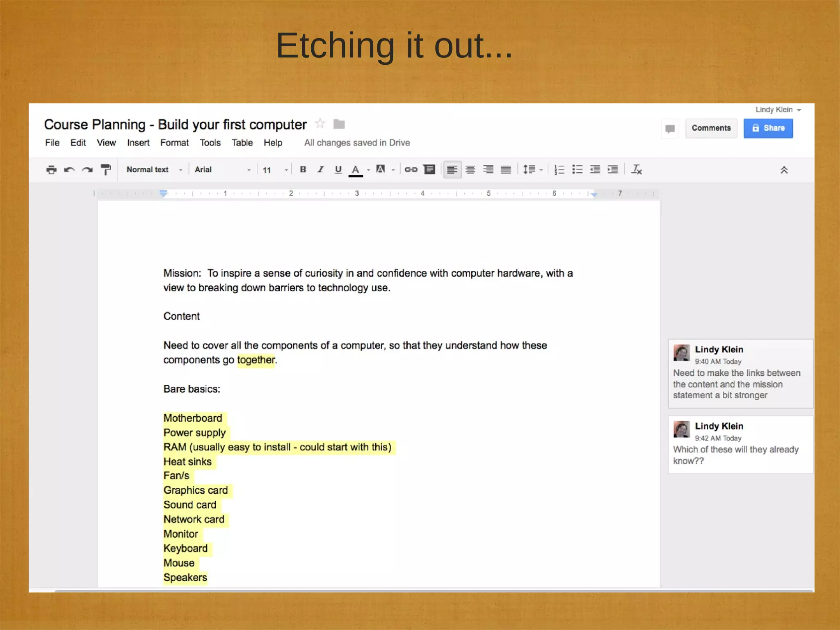Click the blue Share button
The height and width of the screenshot is (630, 840).
[x=768, y=128]
